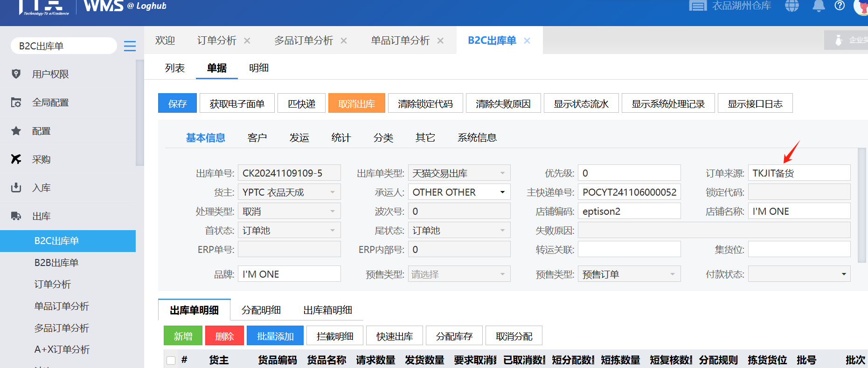Click the form panel vertical scrollbar
868x368 pixels.
coord(861,205)
